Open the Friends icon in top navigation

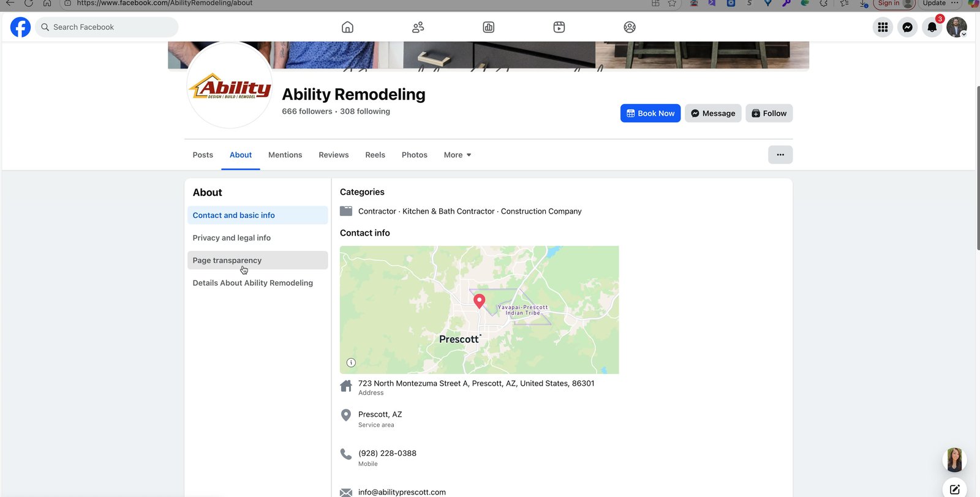pos(418,27)
